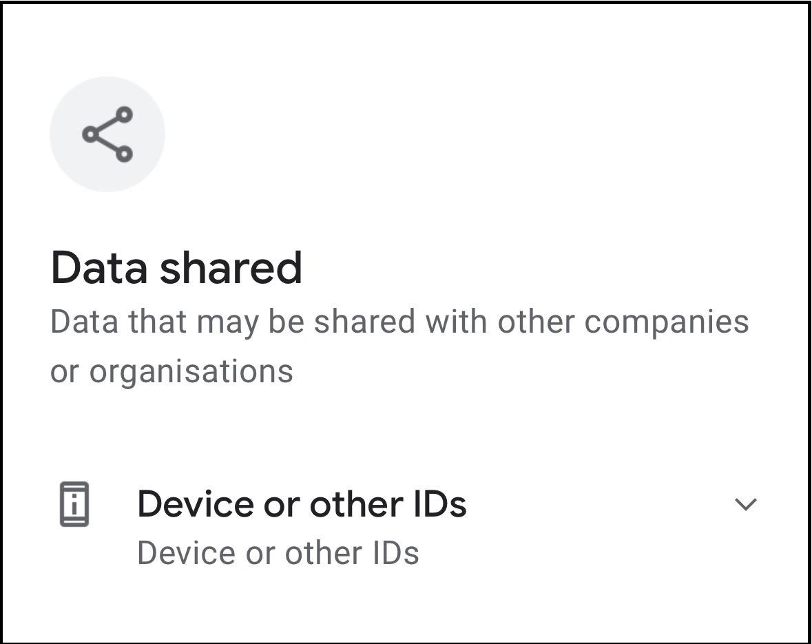The height and width of the screenshot is (644, 812).
Task: Tap the smartphone glyph left of Device or other IDs
Action: (x=74, y=505)
